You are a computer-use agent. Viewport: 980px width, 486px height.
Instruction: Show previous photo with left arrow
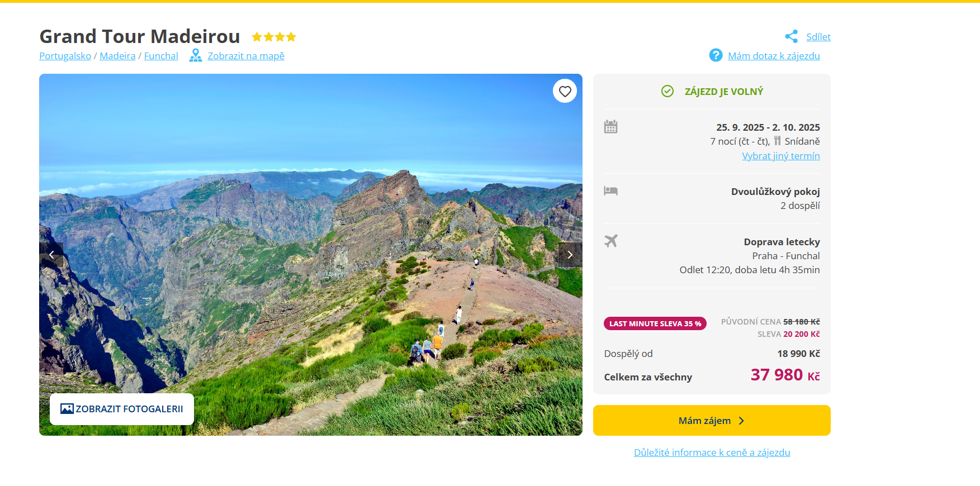[x=51, y=255]
